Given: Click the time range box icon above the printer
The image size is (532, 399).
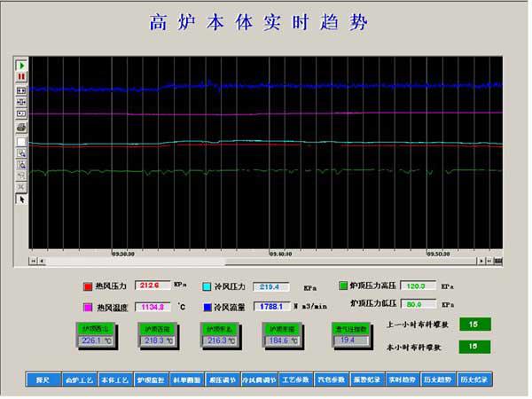Looking at the screenshot, I should (21, 113).
